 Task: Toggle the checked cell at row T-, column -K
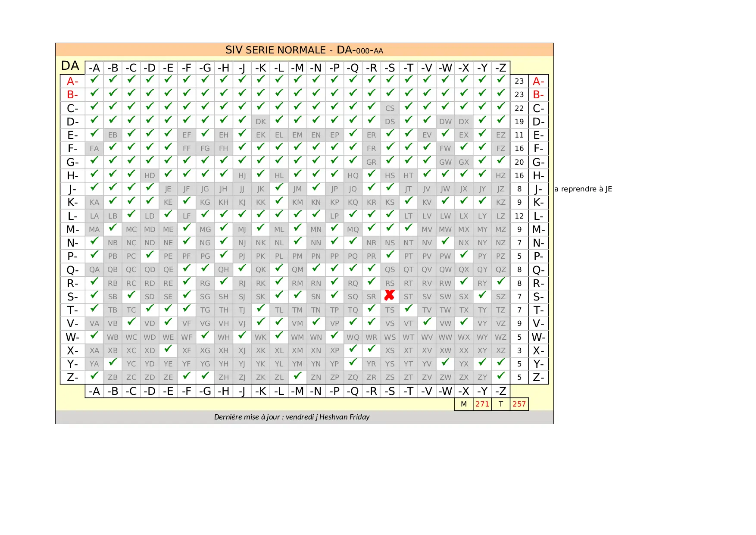pyautogui.click(x=261, y=309)
